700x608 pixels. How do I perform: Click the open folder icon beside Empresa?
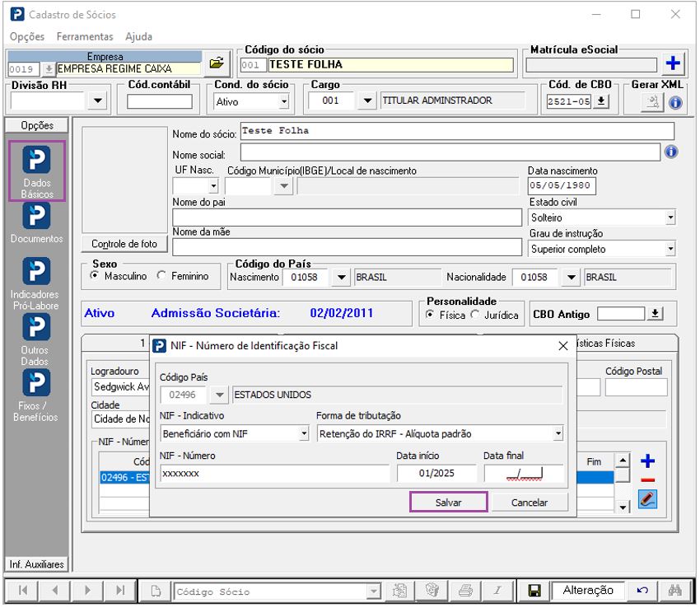[x=217, y=63]
